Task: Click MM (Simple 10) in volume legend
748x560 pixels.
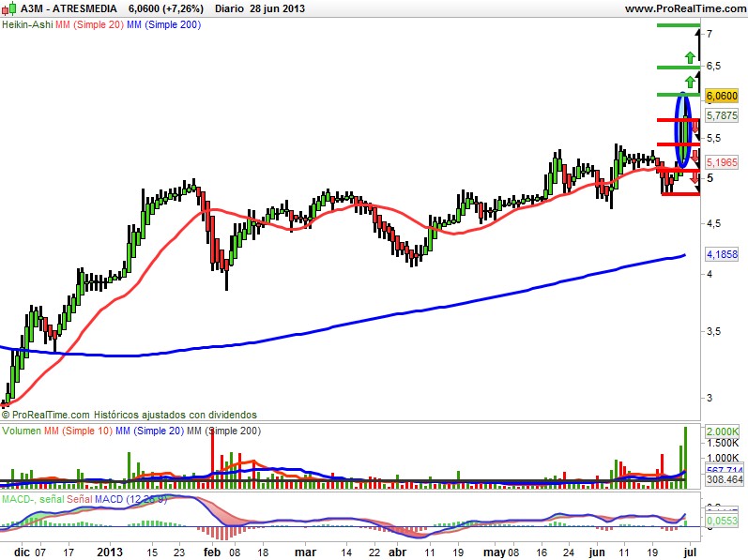Action: [x=78, y=431]
